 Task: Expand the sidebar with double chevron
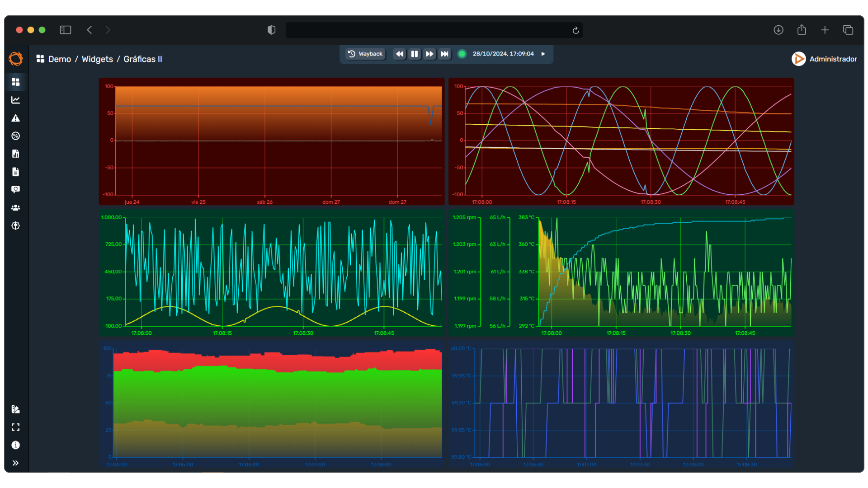coord(15,463)
